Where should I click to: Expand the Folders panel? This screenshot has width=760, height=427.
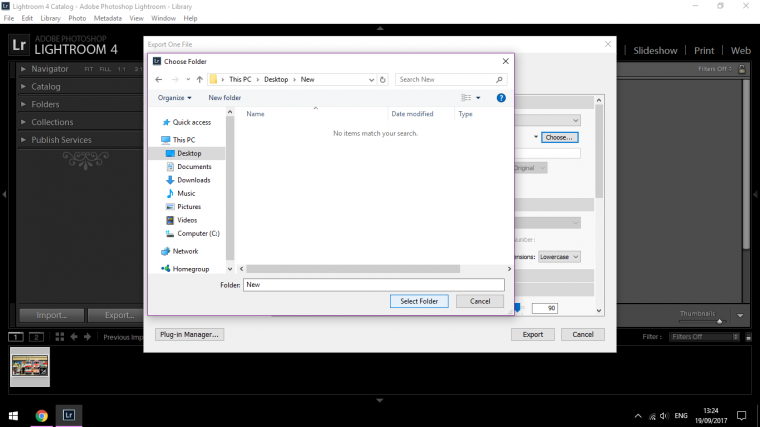23,104
